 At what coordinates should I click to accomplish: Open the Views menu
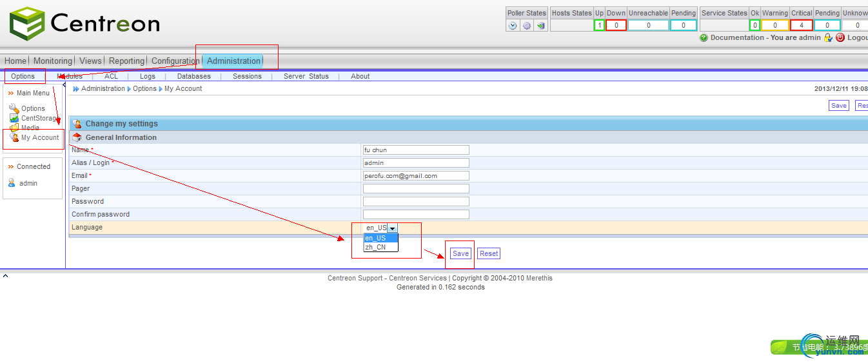pyautogui.click(x=90, y=61)
